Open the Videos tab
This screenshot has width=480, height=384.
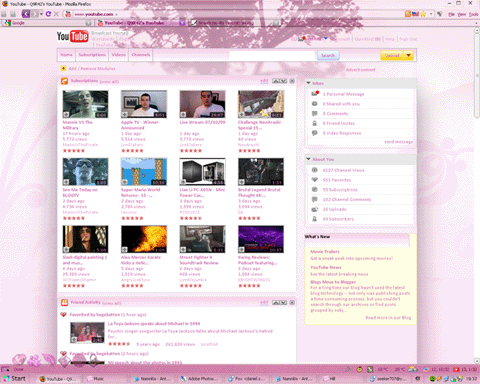tap(119, 55)
